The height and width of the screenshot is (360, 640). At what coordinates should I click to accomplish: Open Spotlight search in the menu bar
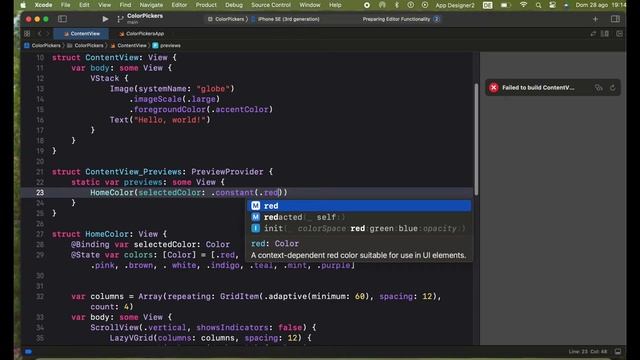[538, 5]
